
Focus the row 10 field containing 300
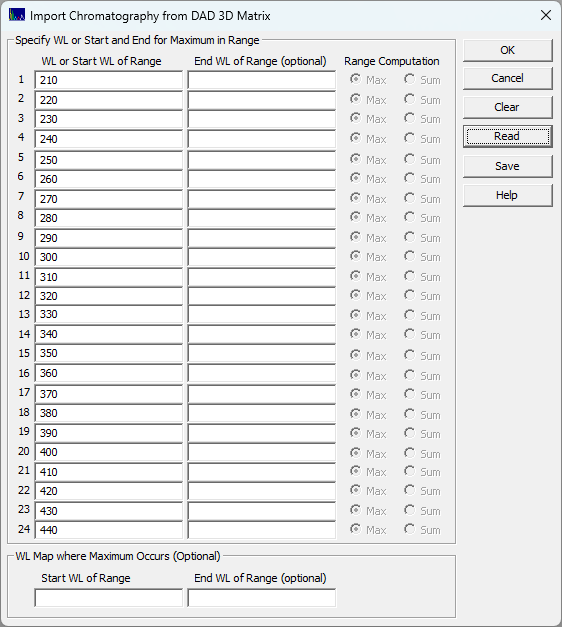point(109,257)
